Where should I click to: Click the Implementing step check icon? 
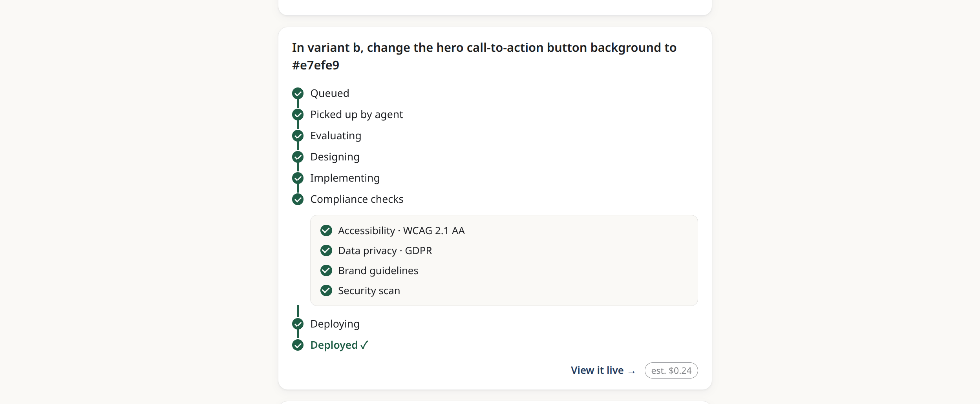(298, 178)
